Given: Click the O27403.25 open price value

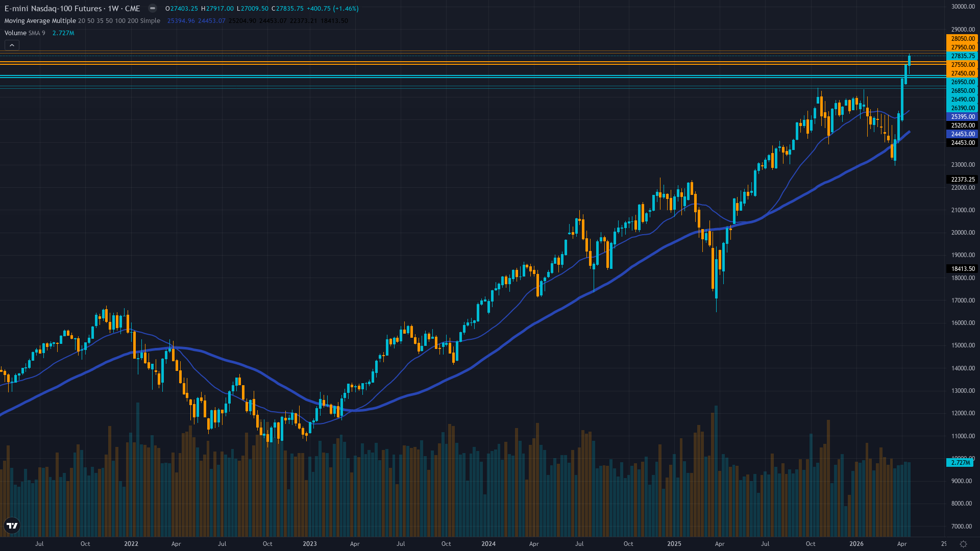Looking at the screenshot, I should 182,9.
